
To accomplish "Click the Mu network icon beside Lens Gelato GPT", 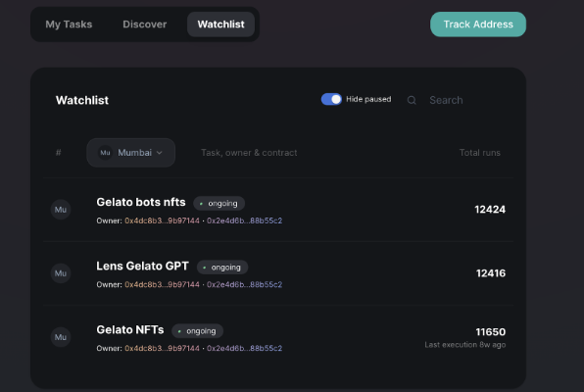I will [x=61, y=273].
